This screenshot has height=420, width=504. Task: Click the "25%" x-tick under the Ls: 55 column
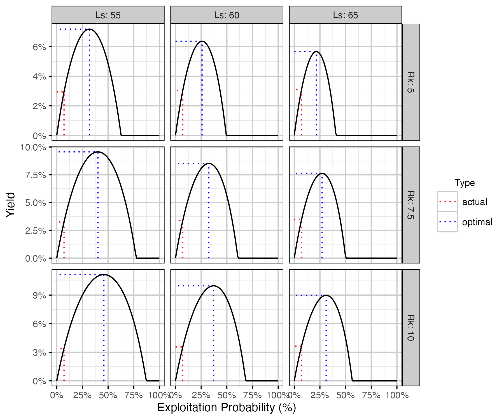pyautogui.click(x=82, y=395)
